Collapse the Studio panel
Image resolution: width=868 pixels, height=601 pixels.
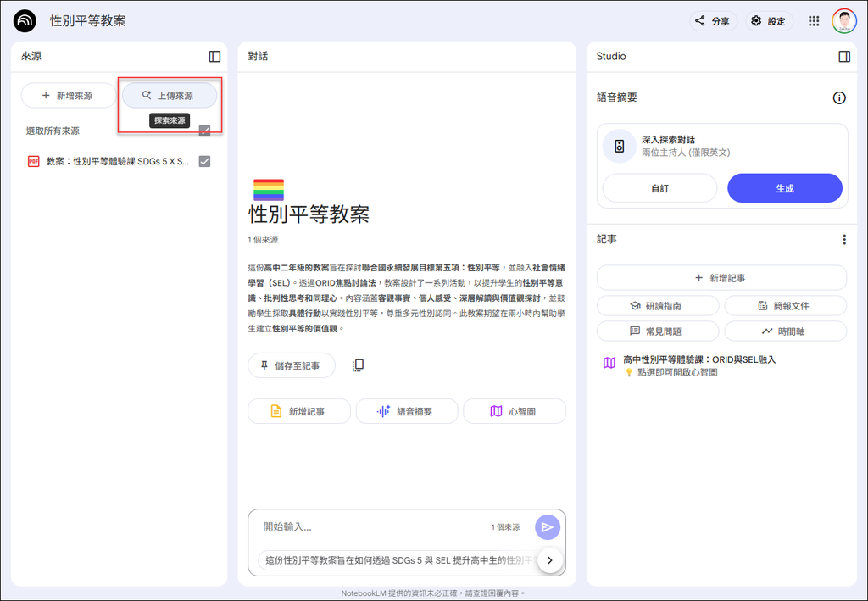[x=844, y=57]
